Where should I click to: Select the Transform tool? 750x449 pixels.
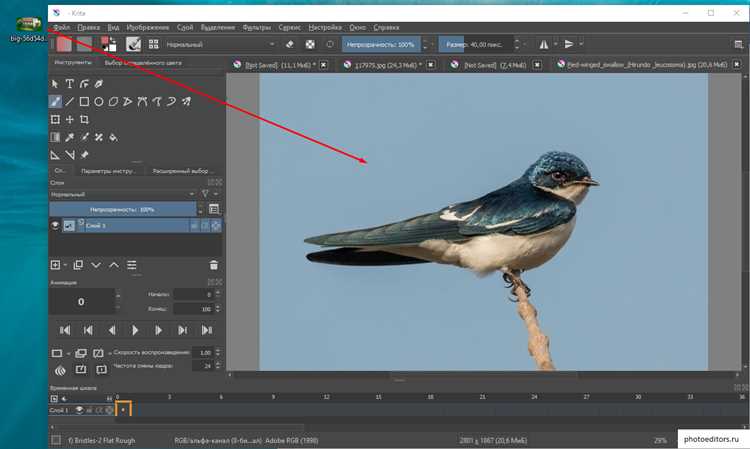55,120
